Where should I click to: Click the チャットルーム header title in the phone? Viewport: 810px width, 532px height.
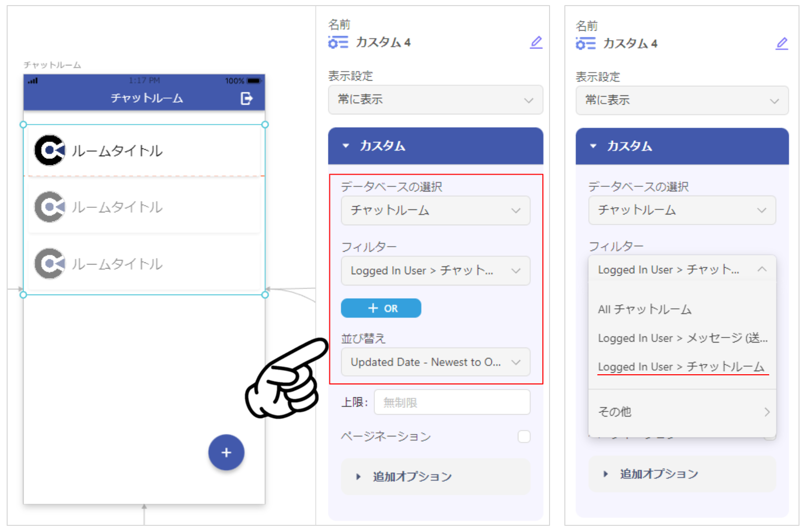click(x=147, y=98)
